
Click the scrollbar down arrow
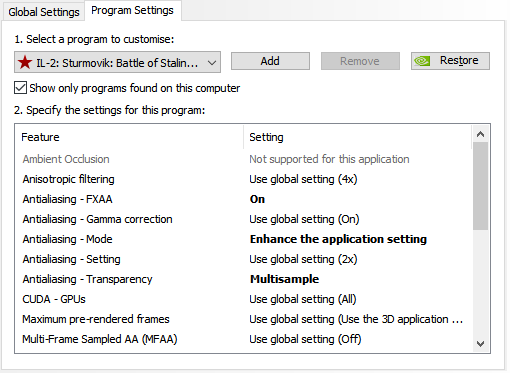coord(480,343)
